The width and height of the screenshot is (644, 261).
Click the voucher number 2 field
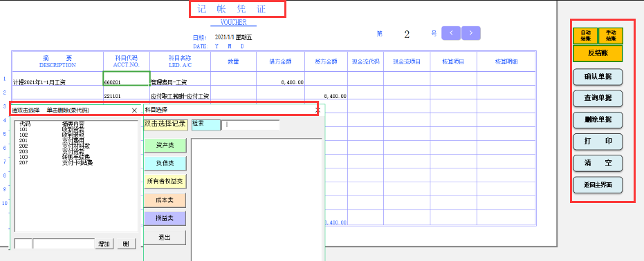(x=407, y=35)
